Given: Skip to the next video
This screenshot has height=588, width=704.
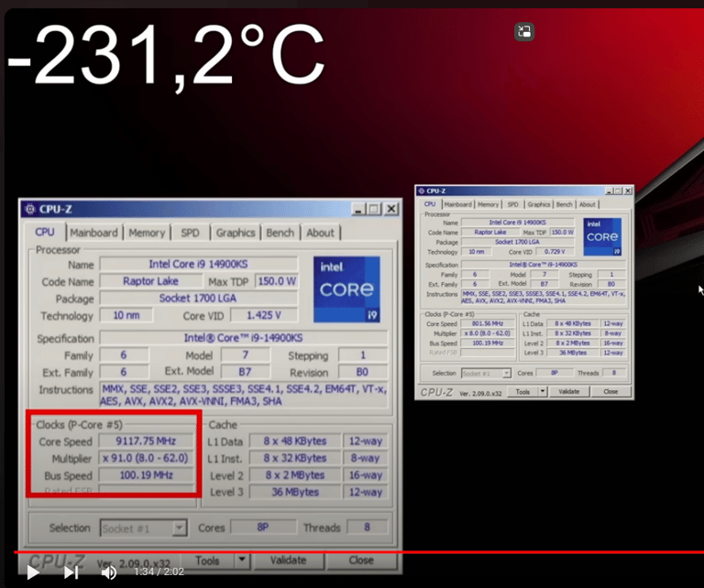Looking at the screenshot, I should 71,572.
